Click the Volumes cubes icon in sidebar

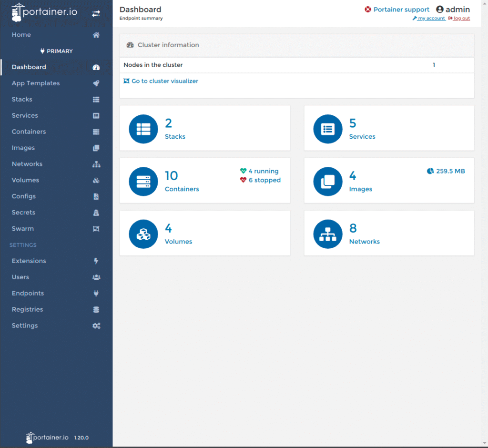point(96,180)
